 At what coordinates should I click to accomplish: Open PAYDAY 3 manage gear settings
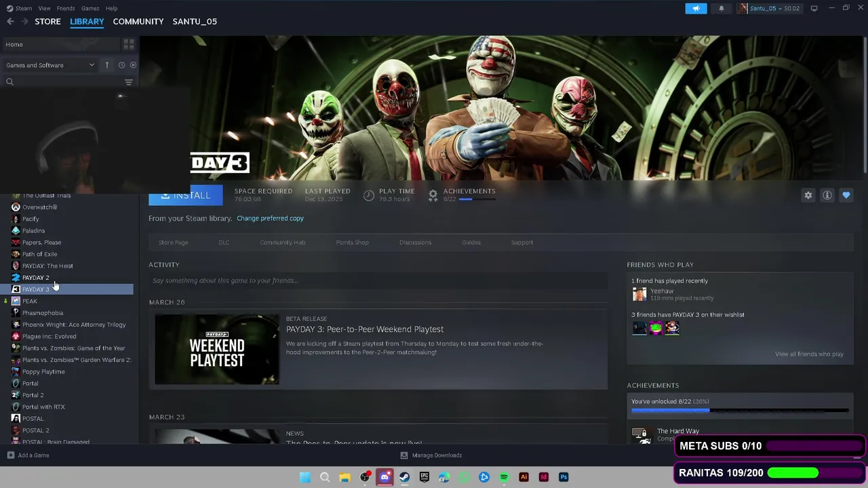click(808, 195)
